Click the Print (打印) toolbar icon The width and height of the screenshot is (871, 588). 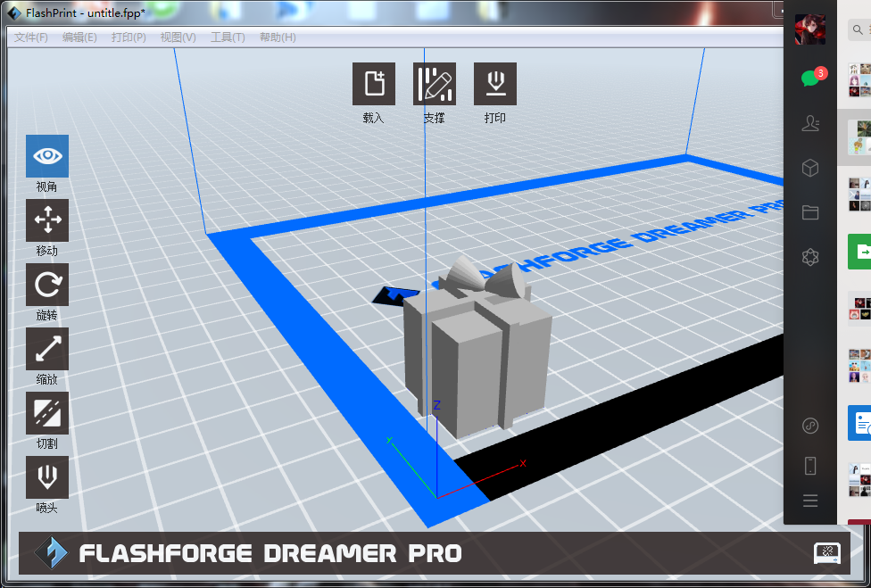tap(494, 85)
